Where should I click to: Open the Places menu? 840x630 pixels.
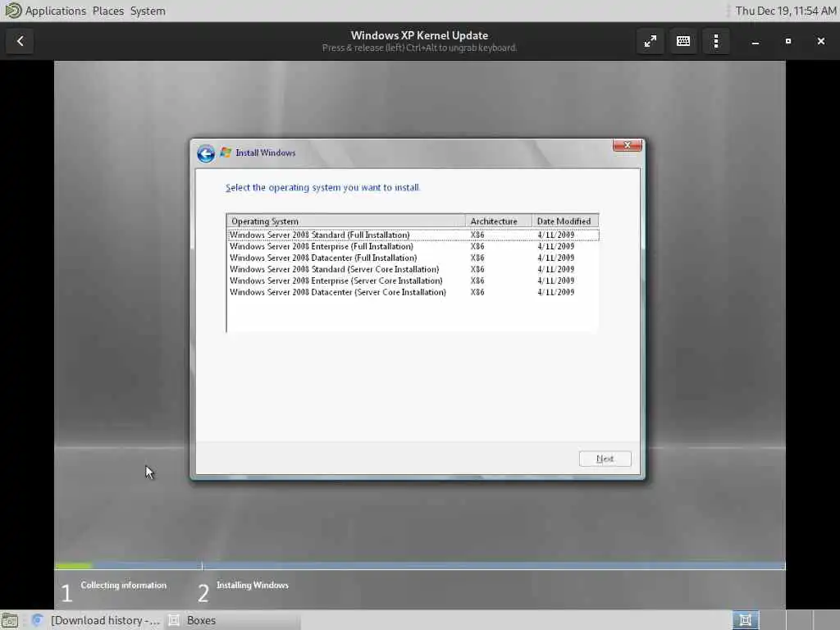[x=108, y=11]
